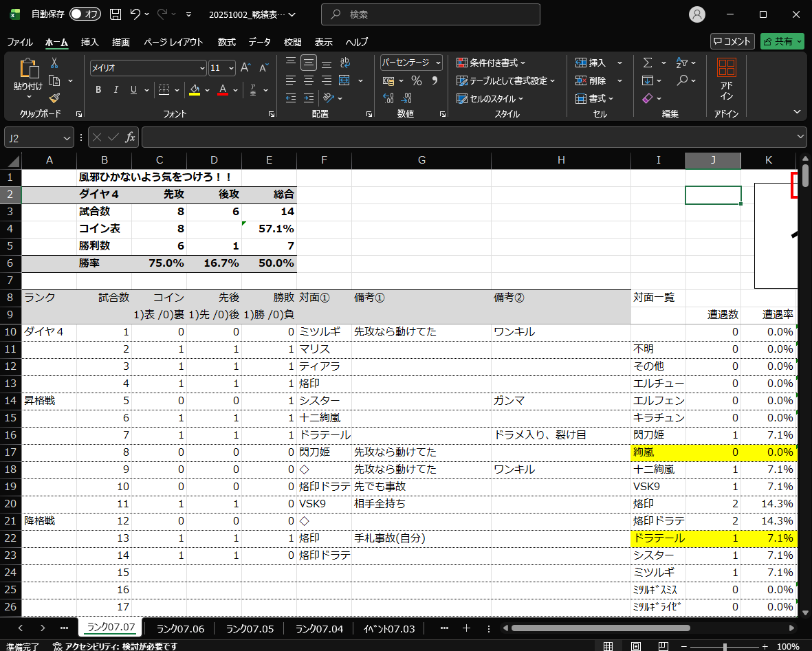Open the Name Box dropdown arrow
812x651 pixels.
coord(67,137)
